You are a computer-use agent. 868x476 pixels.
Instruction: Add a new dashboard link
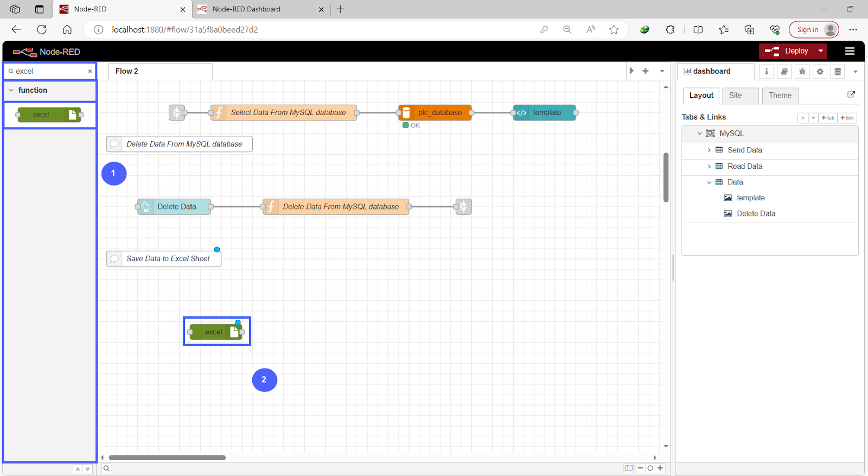click(847, 118)
